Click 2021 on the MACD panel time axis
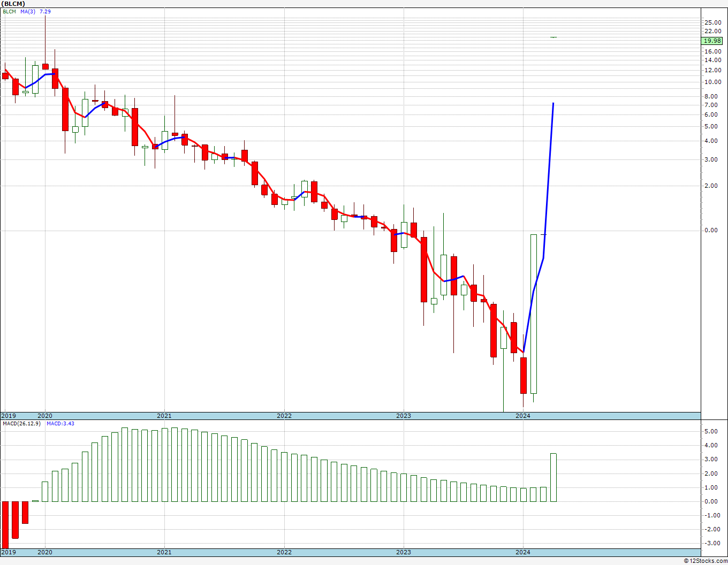The image size is (728, 565). (164, 552)
